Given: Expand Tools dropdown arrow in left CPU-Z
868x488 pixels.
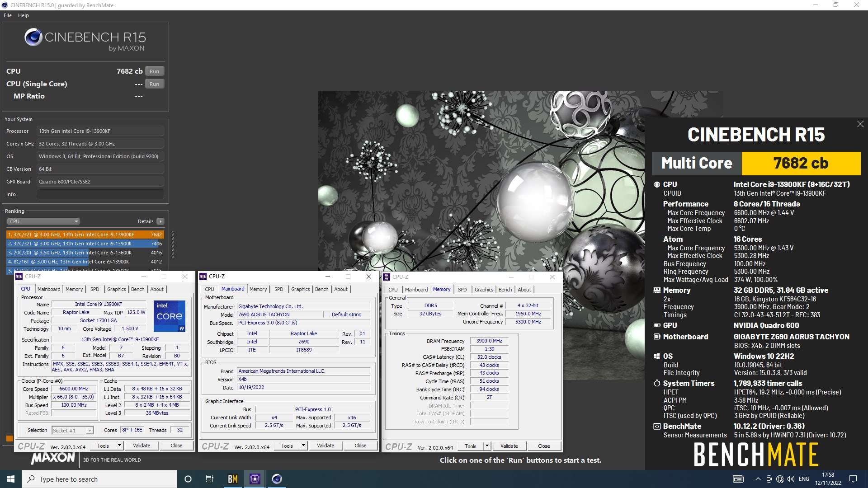Looking at the screenshot, I should [120, 446].
